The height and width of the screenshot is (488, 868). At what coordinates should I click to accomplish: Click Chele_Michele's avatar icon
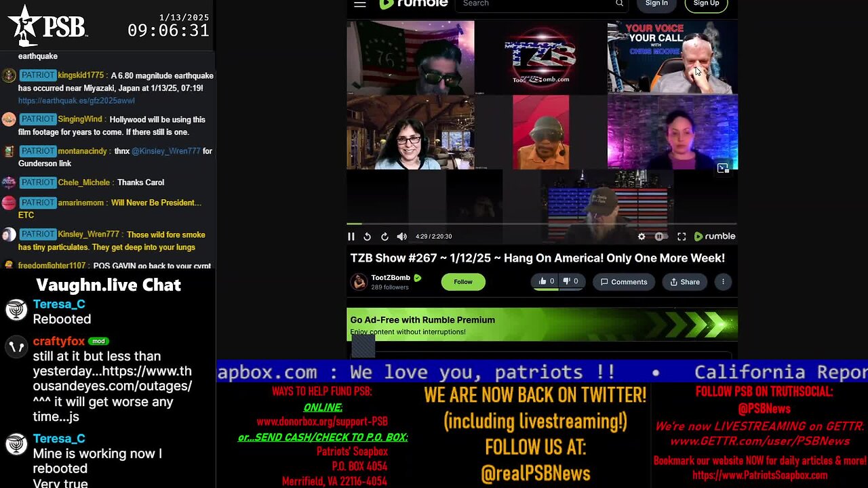pos(9,183)
